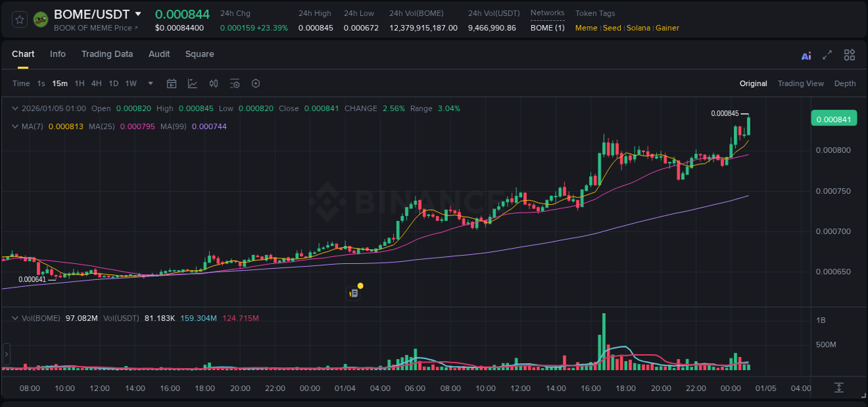The width and height of the screenshot is (868, 407).
Task: Open the technical indicators line-chart icon
Action: 192,84
